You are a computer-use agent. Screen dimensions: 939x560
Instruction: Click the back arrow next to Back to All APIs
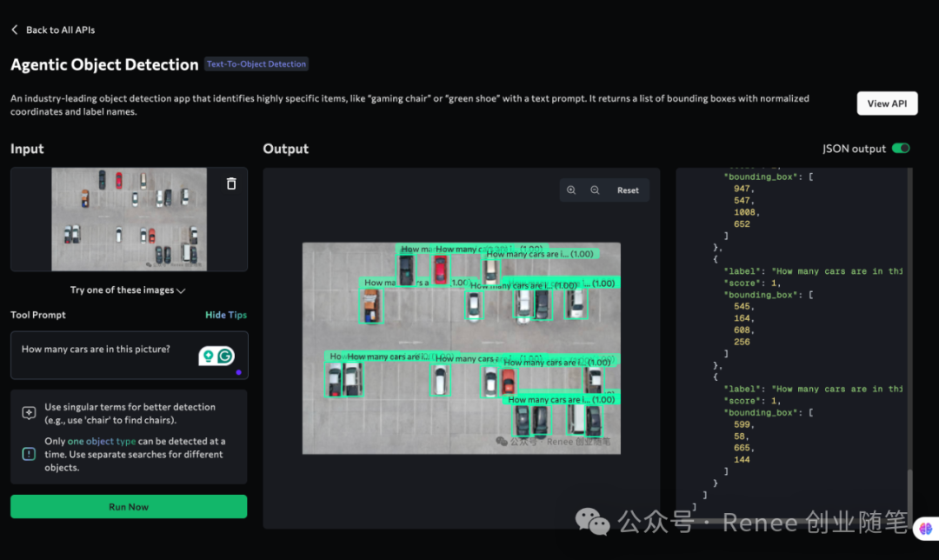pyautogui.click(x=15, y=30)
